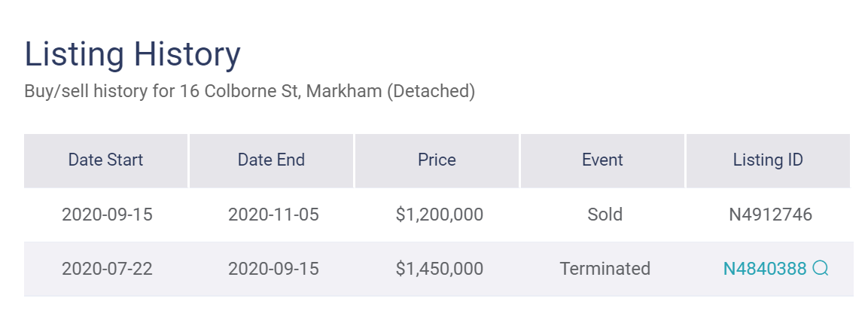Click start date 2020-07-22
This screenshot has height=335, width=868.
[x=107, y=269]
